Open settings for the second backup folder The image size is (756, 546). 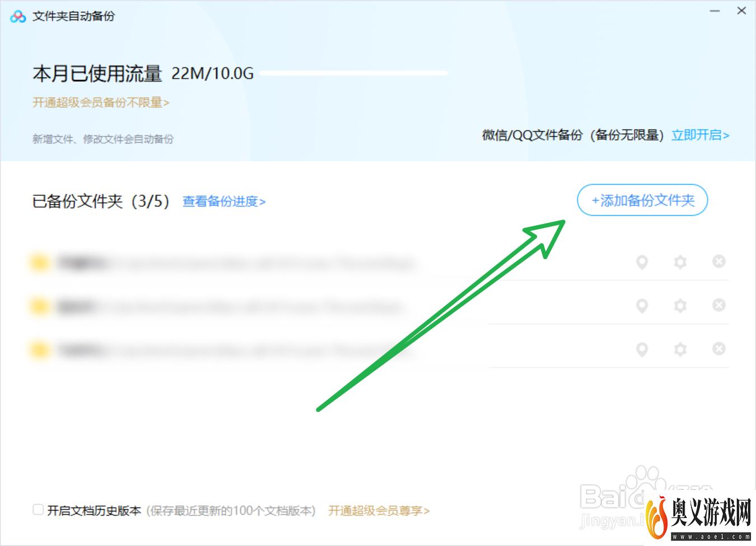pyautogui.click(x=680, y=306)
